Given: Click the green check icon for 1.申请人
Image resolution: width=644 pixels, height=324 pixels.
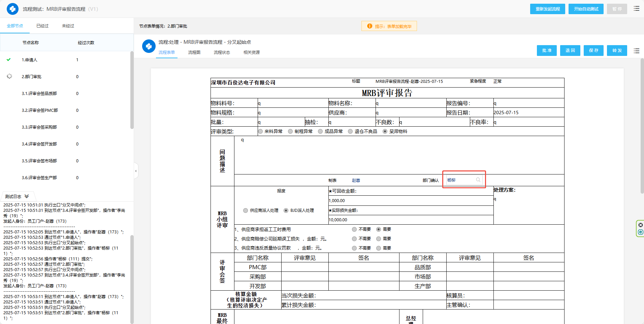Looking at the screenshot, I should 9,60.
